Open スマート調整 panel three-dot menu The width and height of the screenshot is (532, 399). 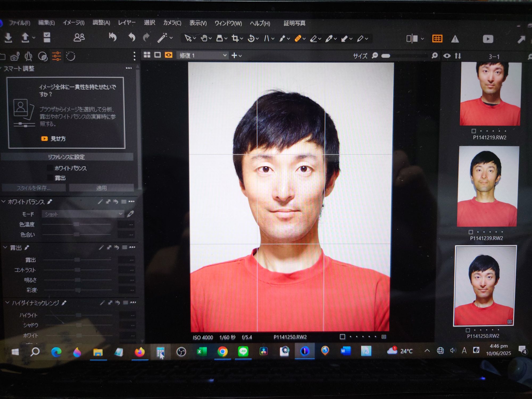(129, 68)
